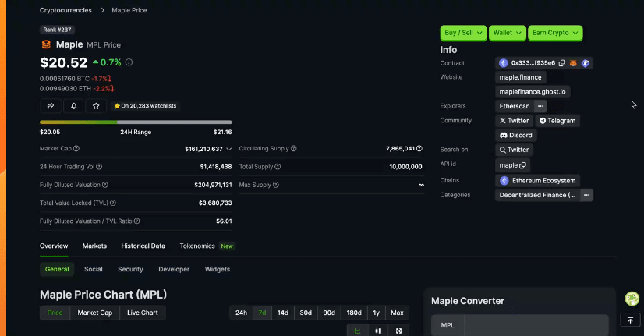Open the Historical Data tab
Viewport: 644px width, 336px height.
143,246
